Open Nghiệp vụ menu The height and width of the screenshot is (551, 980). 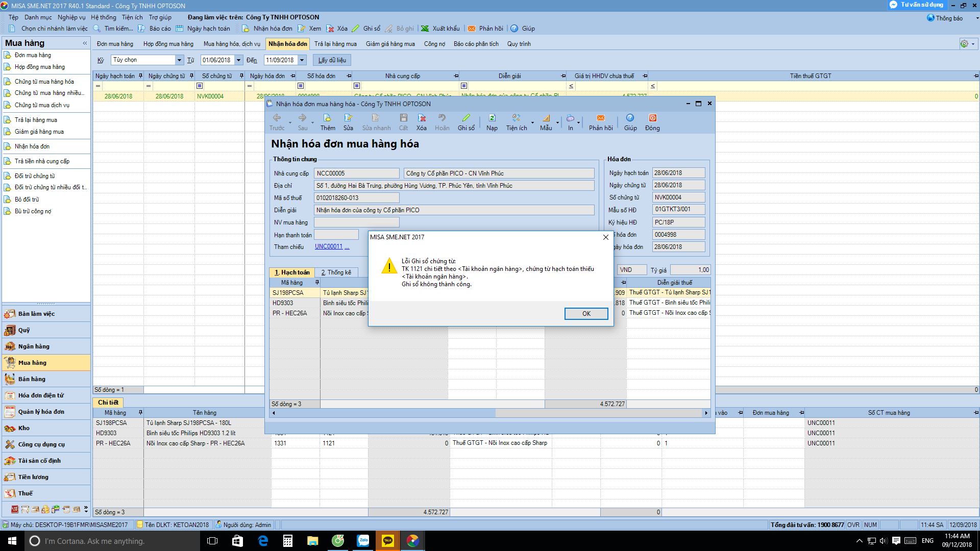tap(71, 17)
